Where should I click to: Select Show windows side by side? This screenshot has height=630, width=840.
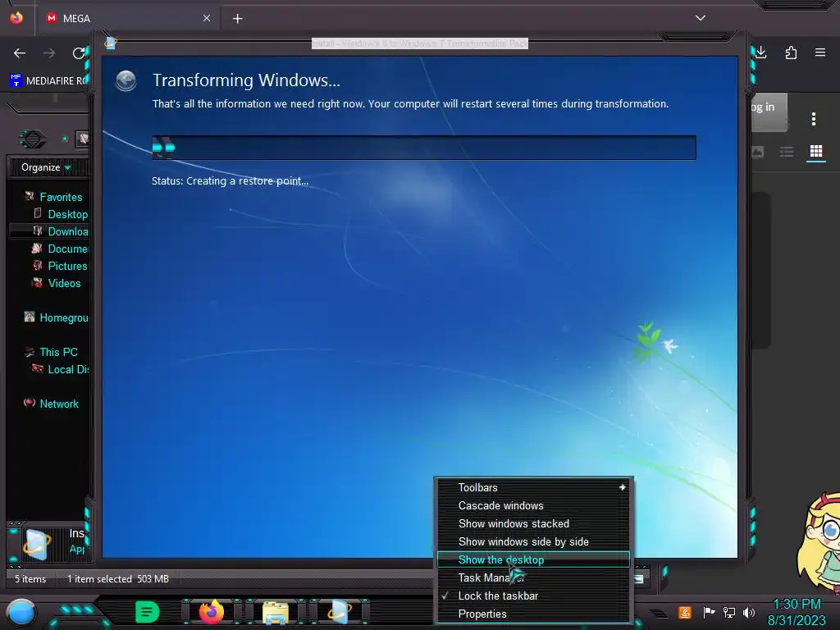533,542
